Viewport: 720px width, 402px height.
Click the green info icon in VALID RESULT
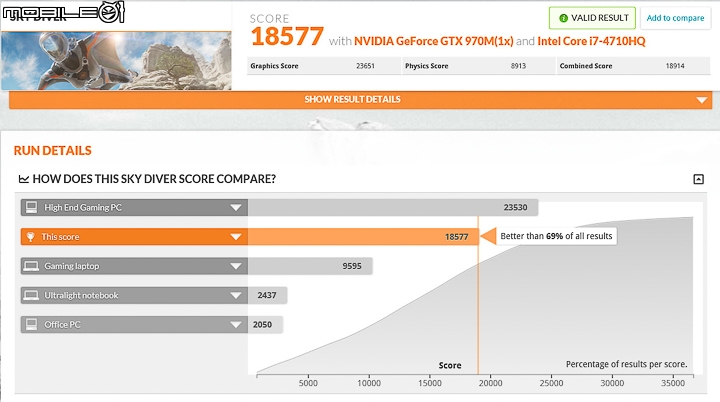pos(563,18)
